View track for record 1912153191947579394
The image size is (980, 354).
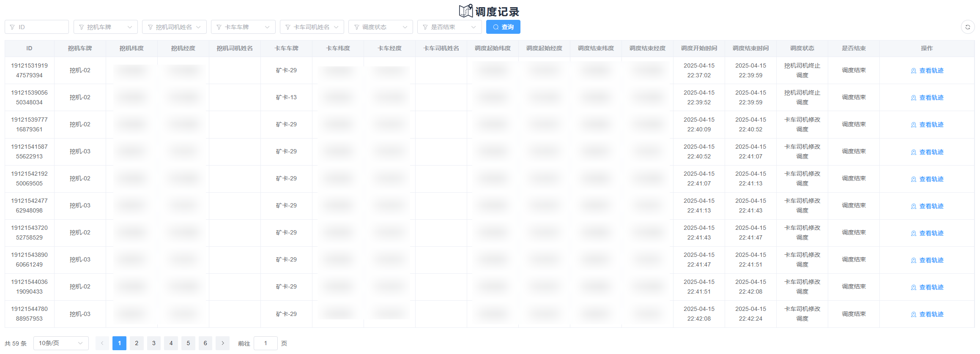927,71
